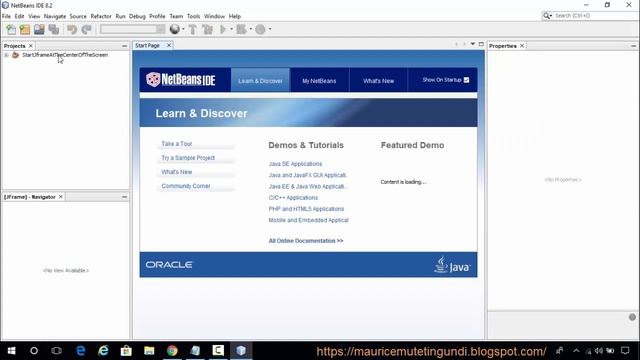Open the Java SE Applications tutorial link

[x=296, y=164]
